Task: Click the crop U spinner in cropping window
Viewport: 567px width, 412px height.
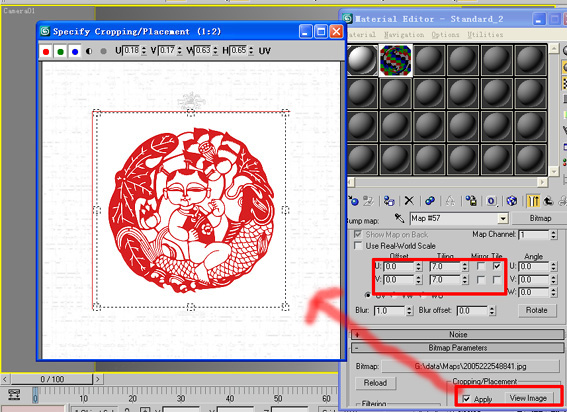Action: pyautogui.click(x=144, y=51)
